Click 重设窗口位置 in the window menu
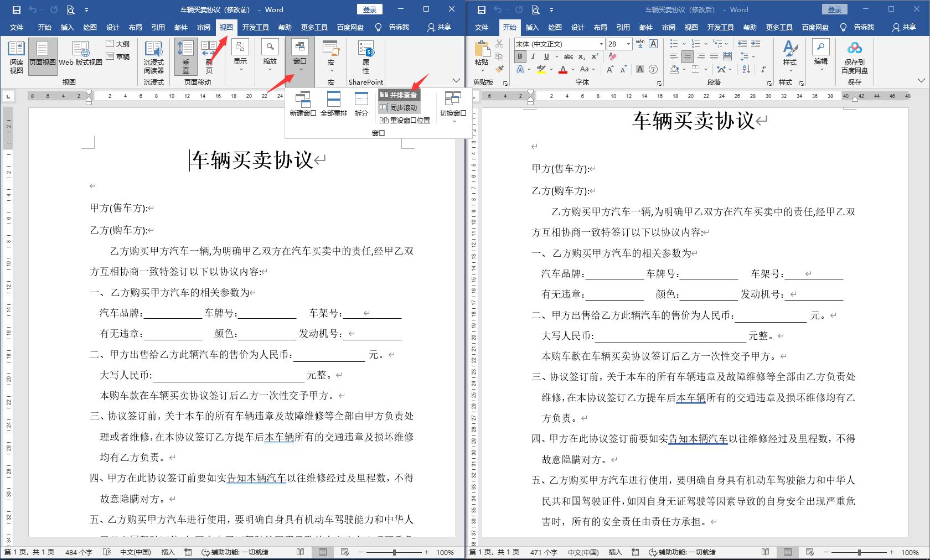Image resolution: width=930 pixels, height=560 pixels. (406, 120)
